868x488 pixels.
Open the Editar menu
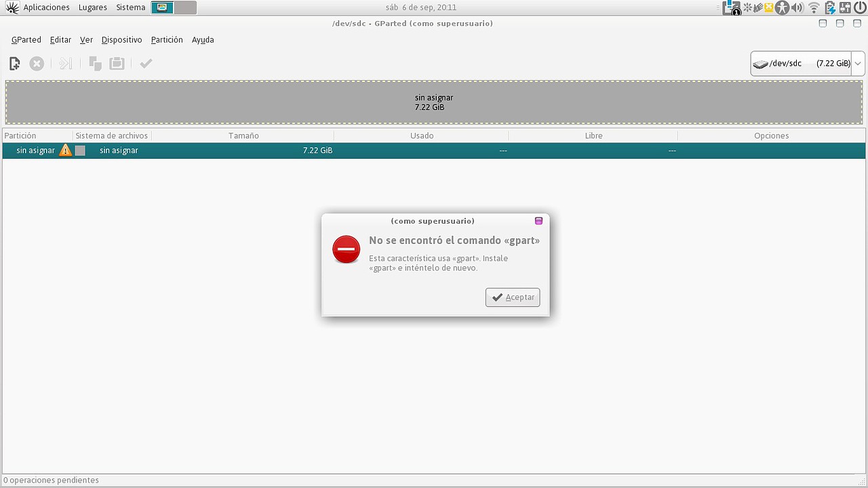coord(60,40)
